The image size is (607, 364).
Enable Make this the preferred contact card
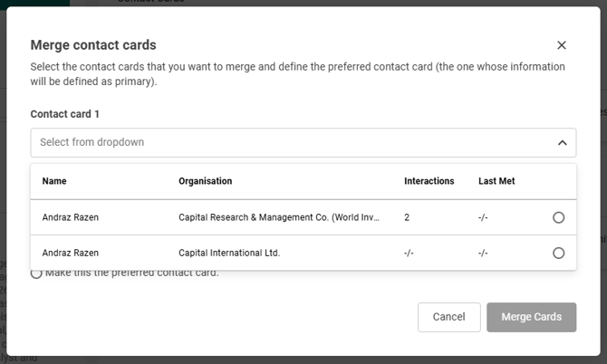click(36, 273)
